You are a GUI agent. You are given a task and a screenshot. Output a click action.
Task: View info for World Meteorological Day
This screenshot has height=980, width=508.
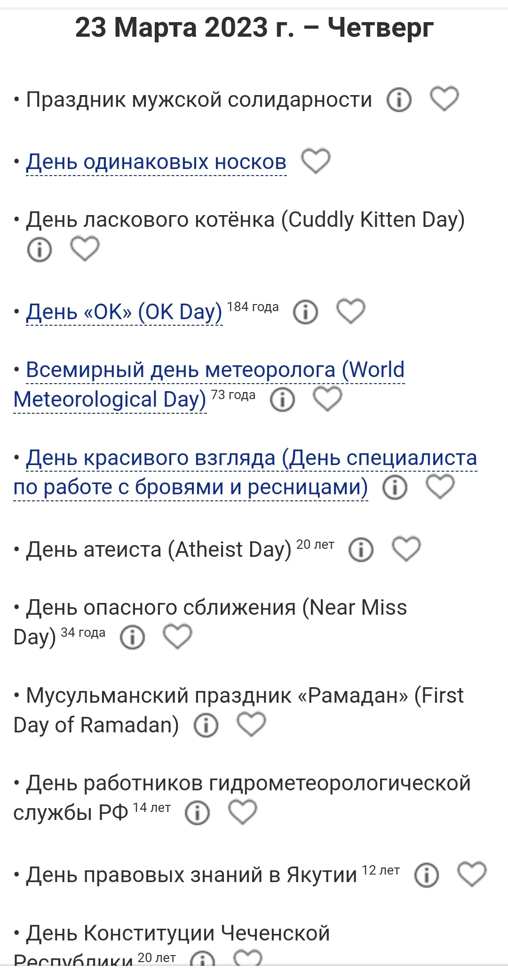283,400
